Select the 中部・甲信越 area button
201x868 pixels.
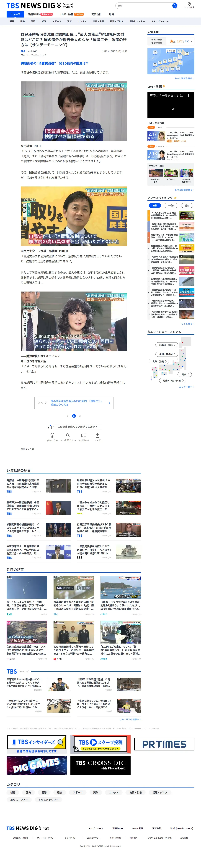coord(167,354)
